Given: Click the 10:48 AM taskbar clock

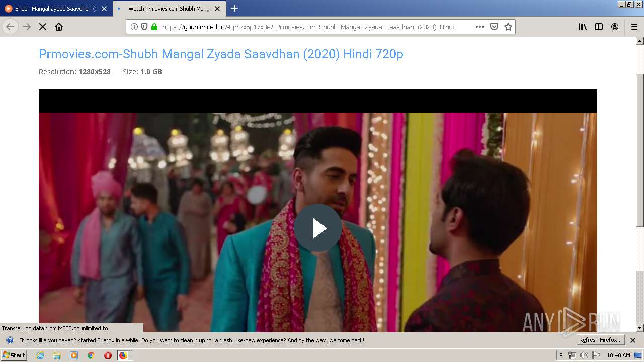Looking at the screenshot, I should (618, 355).
